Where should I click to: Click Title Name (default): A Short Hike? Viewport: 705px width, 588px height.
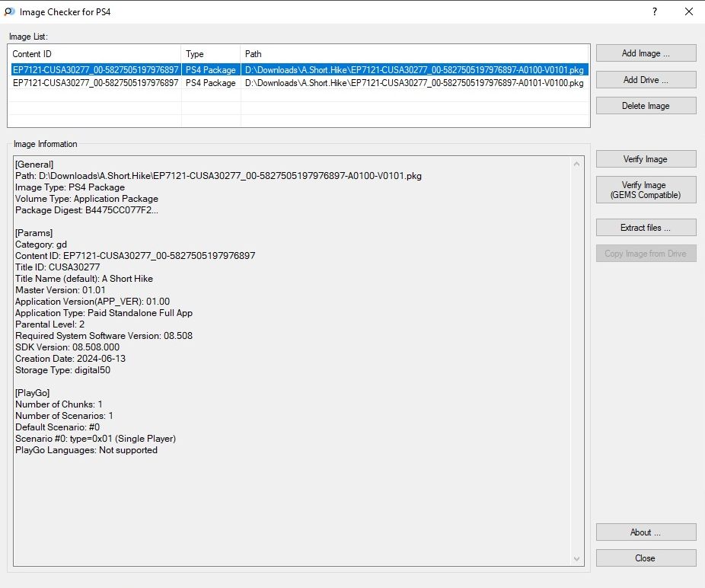tap(84, 279)
